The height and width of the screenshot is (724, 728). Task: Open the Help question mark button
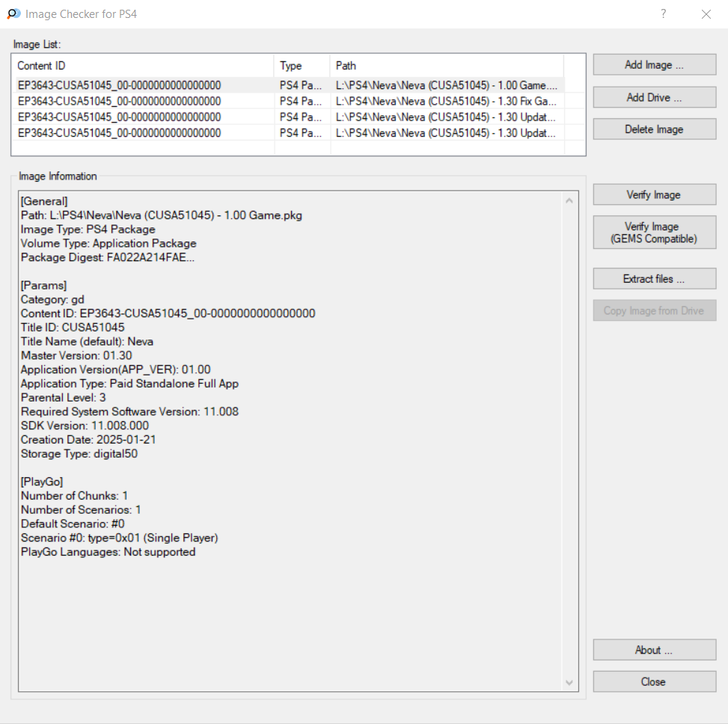(664, 14)
